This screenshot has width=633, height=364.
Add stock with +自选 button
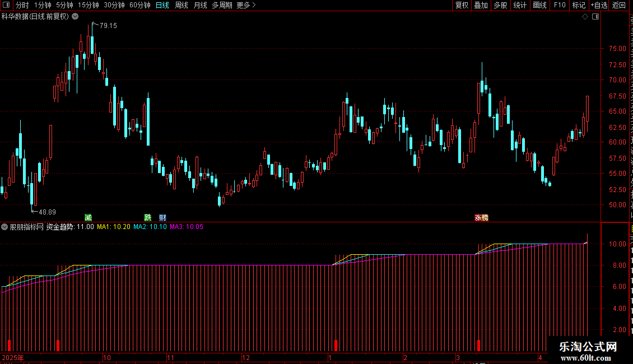point(599,5)
